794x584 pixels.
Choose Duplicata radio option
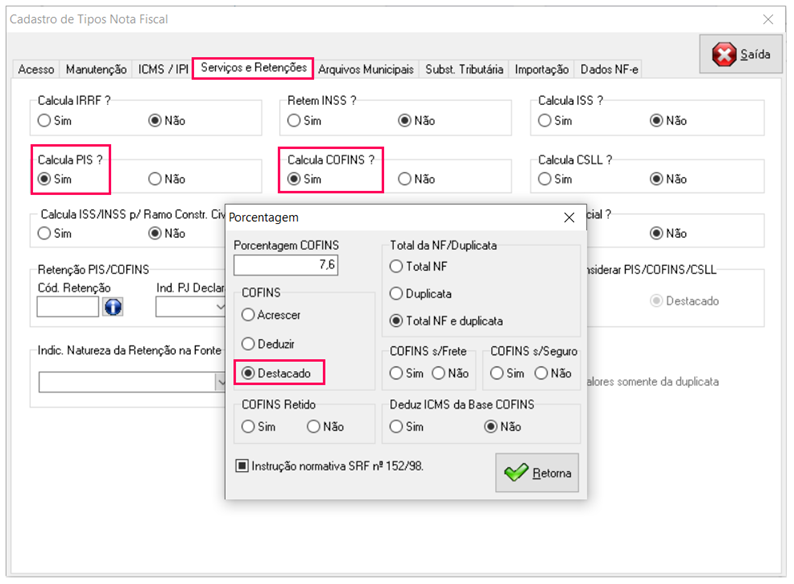click(397, 294)
